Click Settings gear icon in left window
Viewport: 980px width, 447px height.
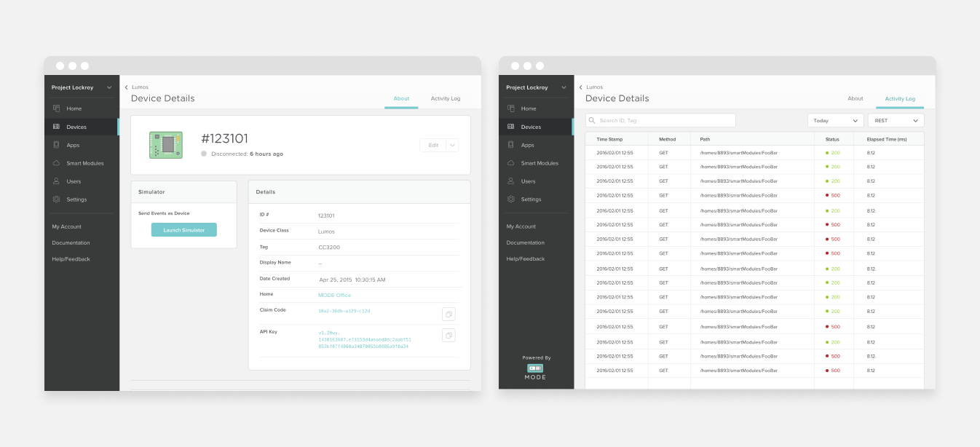pyautogui.click(x=56, y=199)
